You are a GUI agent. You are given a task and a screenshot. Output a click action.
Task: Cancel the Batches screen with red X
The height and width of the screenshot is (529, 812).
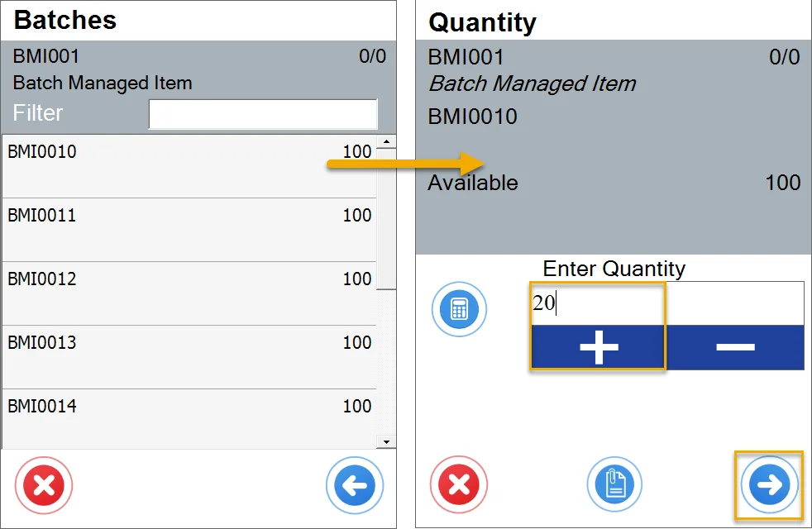45,484
